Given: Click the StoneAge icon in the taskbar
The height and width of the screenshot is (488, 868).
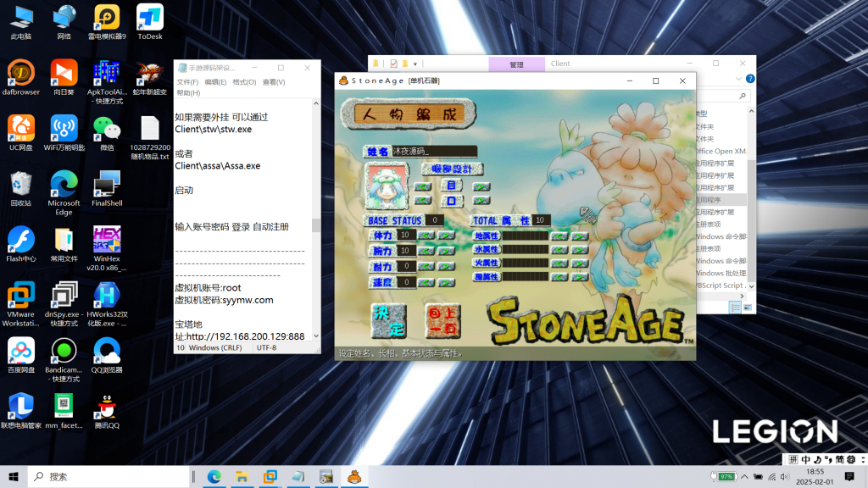Looking at the screenshot, I should 354,477.
